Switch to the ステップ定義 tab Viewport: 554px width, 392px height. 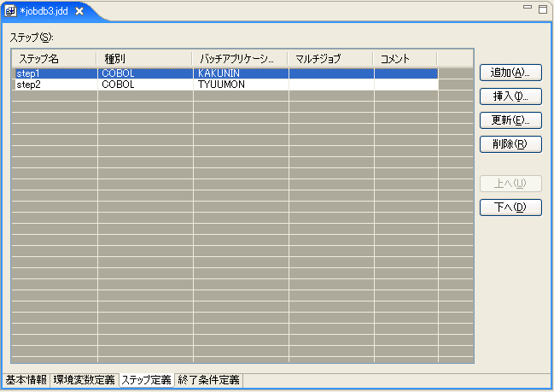pyautogui.click(x=146, y=380)
